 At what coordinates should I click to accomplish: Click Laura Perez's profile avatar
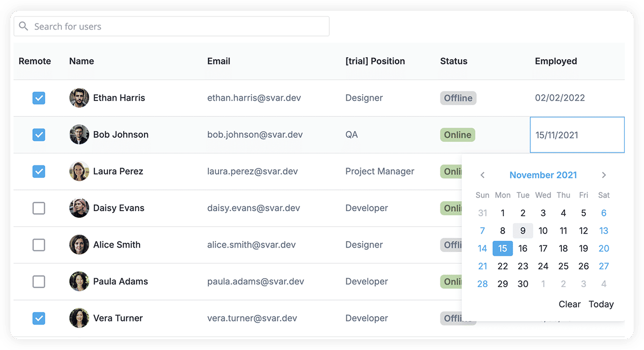[x=79, y=171]
